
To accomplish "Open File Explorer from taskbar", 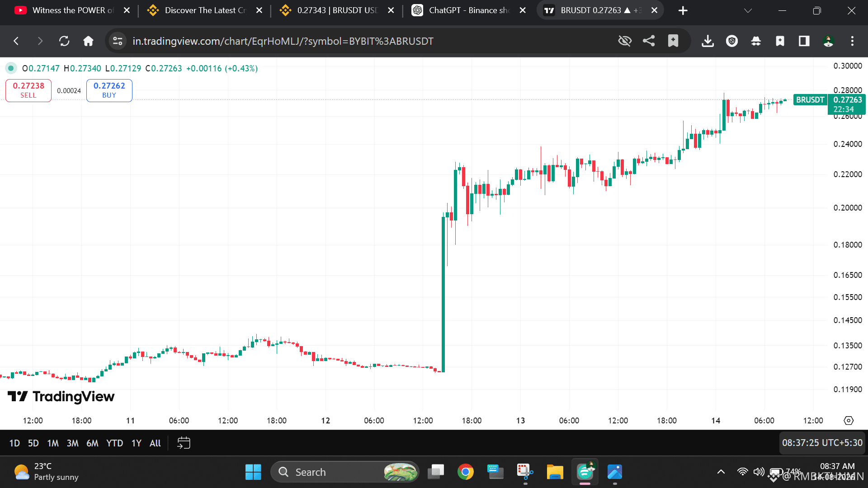I will (555, 472).
